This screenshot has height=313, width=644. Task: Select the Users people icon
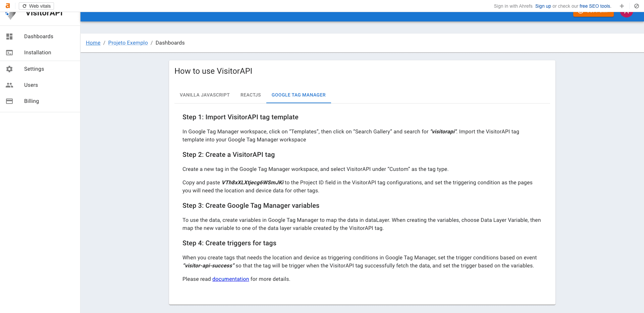[x=9, y=85]
